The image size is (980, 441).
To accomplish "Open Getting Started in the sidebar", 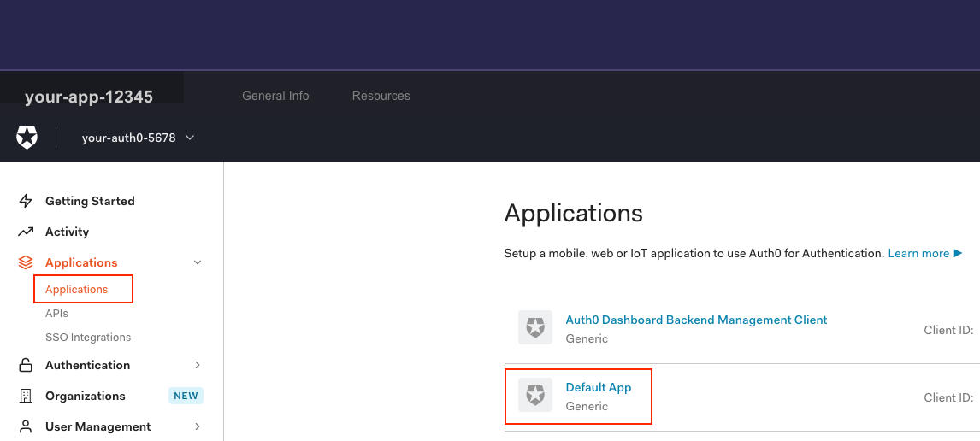I will (x=90, y=201).
